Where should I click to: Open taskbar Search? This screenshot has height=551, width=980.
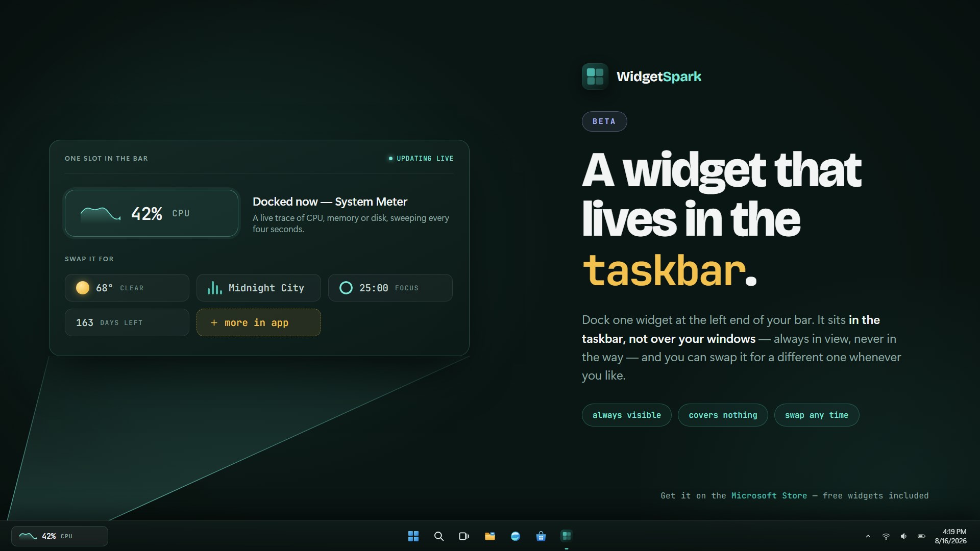pyautogui.click(x=439, y=536)
